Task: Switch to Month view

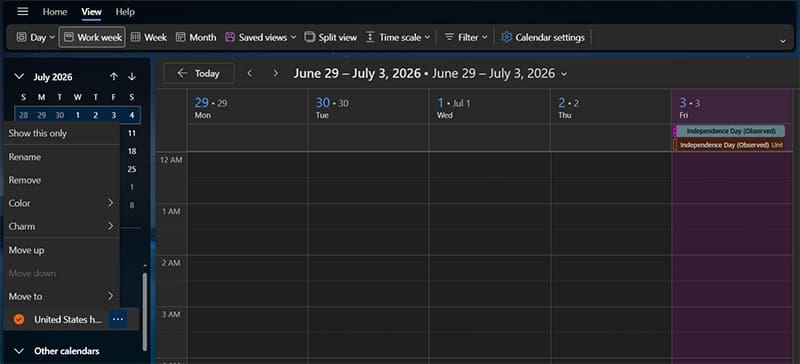Action: pyautogui.click(x=196, y=37)
